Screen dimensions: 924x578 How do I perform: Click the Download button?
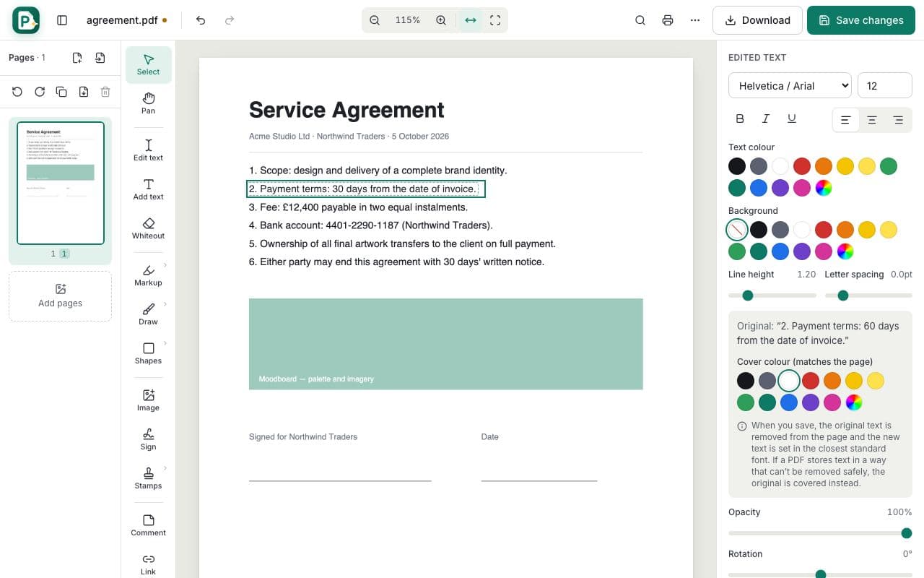pos(757,20)
